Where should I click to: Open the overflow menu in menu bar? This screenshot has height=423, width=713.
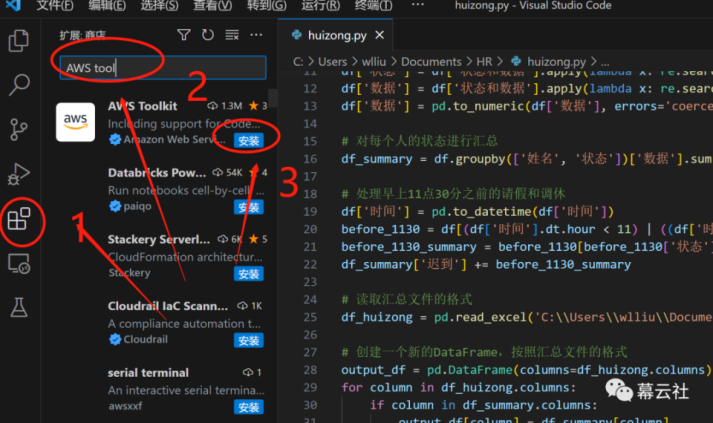tap(417, 5)
